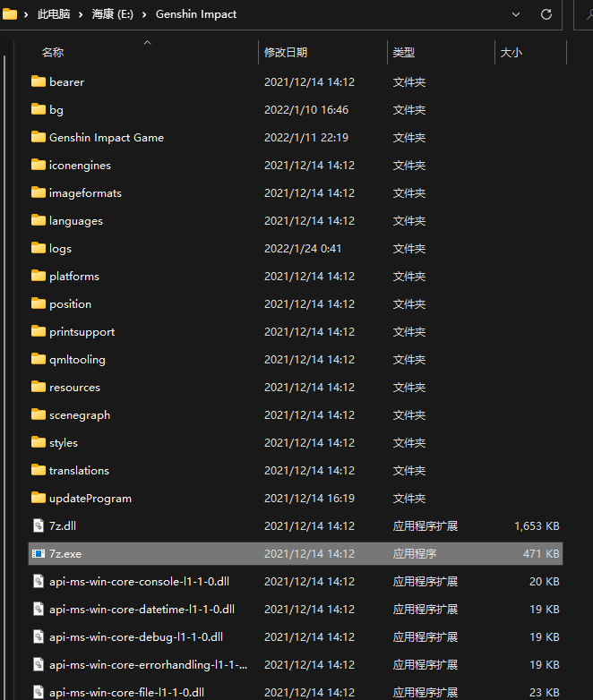593x700 pixels.
Task: Click date 2022/1/11 22:19
Action: click(x=306, y=138)
